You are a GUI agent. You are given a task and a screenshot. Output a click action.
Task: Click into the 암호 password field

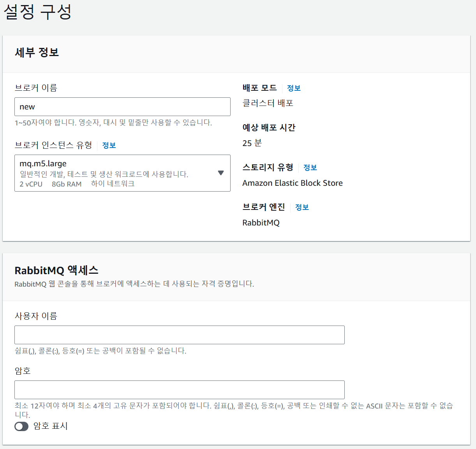coord(179,390)
